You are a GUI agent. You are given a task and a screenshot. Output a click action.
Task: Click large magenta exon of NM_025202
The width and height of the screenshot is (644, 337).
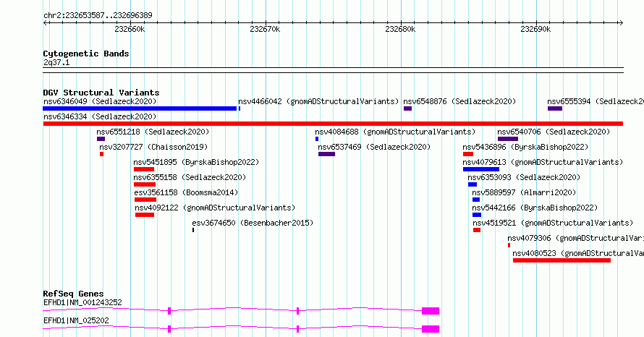point(431,329)
